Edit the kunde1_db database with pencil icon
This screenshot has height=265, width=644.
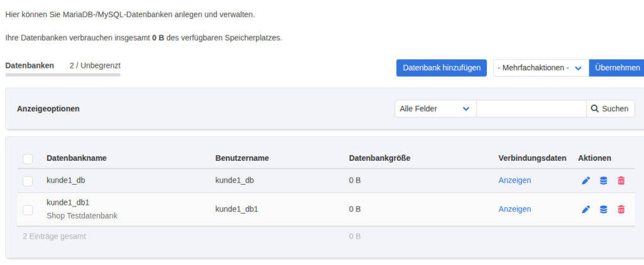tap(586, 180)
